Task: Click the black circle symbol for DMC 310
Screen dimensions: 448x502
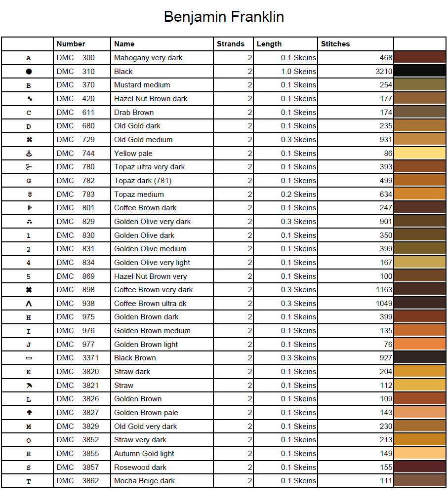Action: (x=29, y=72)
